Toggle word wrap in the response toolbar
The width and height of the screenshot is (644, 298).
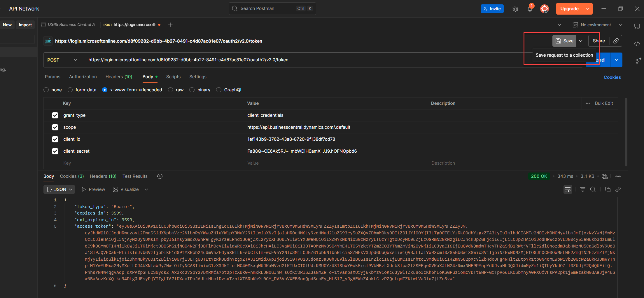click(568, 189)
